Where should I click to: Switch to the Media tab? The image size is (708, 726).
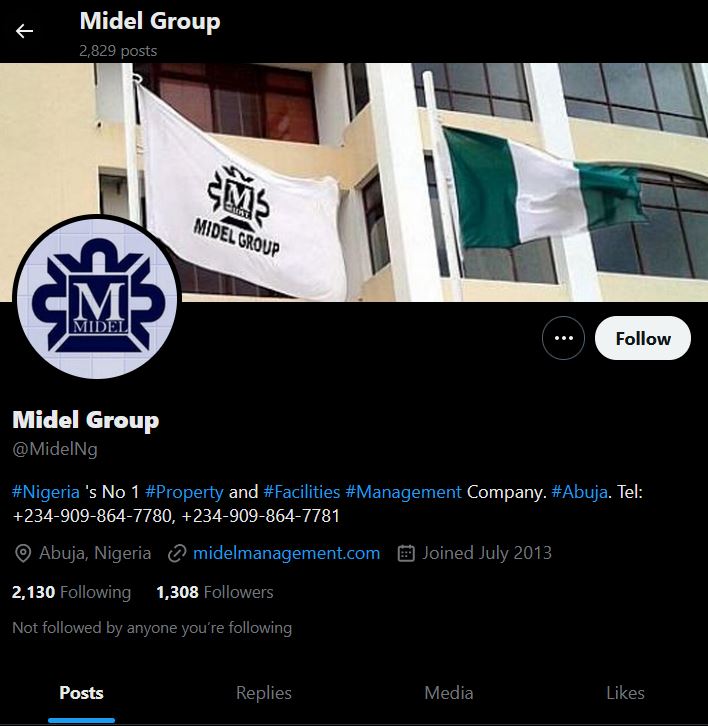click(x=449, y=693)
